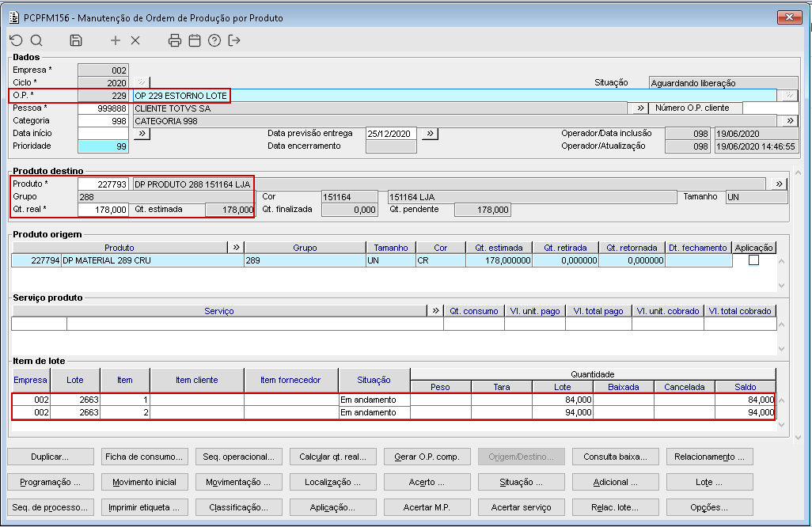Click Calcular qt. real...
Viewport: 812px width, 527px height.
333,457
